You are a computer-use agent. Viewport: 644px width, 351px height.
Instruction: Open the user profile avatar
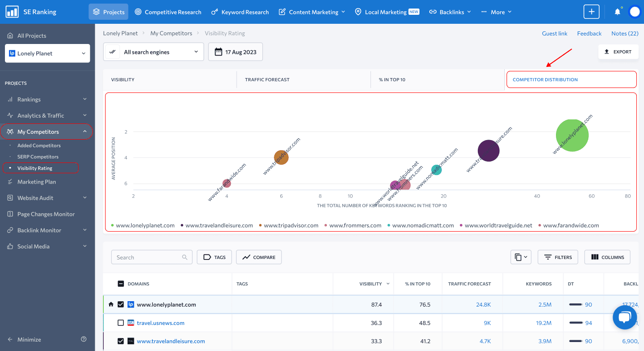pos(635,12)
